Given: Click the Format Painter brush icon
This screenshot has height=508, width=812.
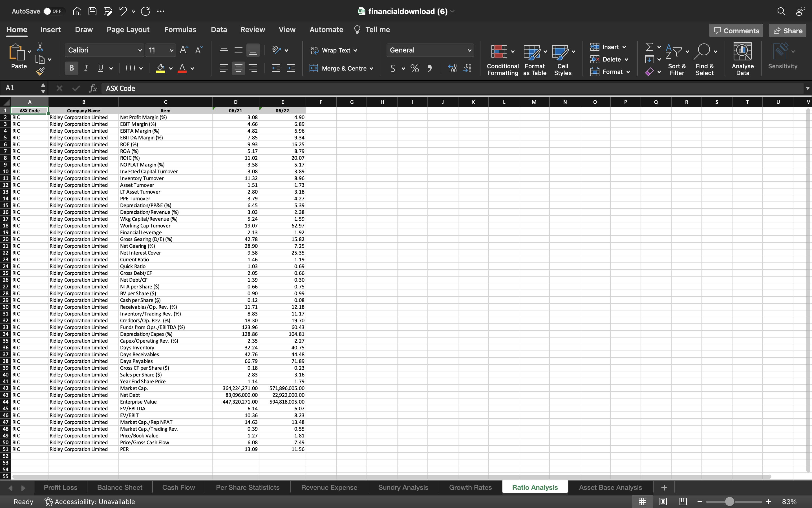Looking at the screenshot, I should pos(40,71).
